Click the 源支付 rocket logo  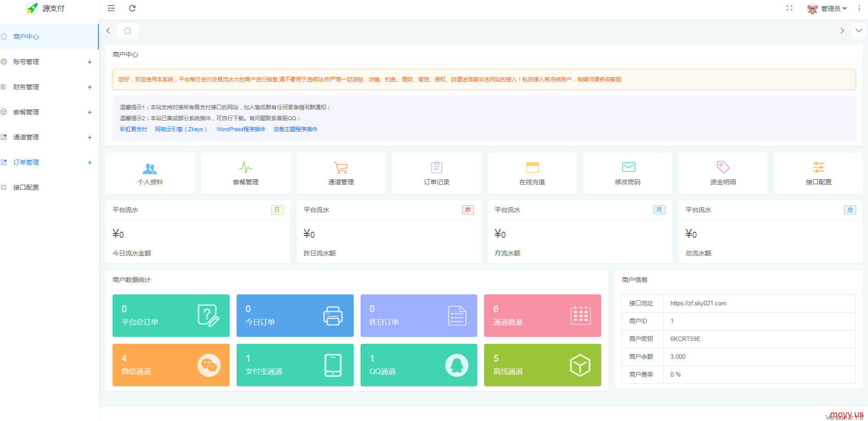point(32,8)
